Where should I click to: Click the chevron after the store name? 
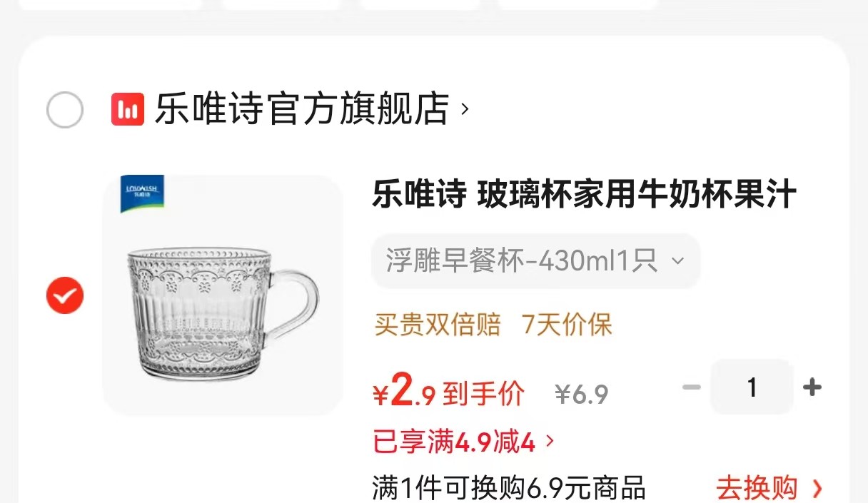click(465, 109)
